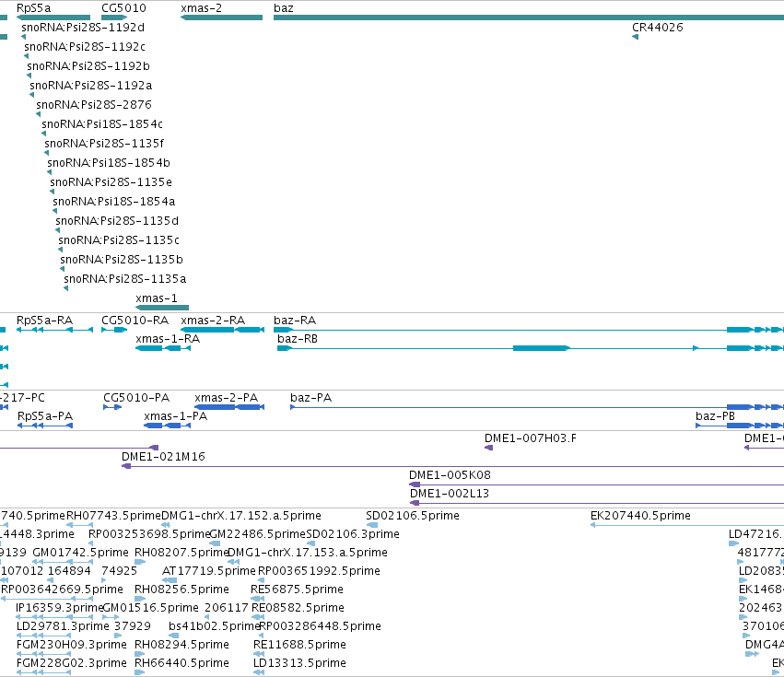Image resolution: width=784 pixels, height=677 pixels.
Task: Click the baz-RB transcript label
Action: click(298, 339)
